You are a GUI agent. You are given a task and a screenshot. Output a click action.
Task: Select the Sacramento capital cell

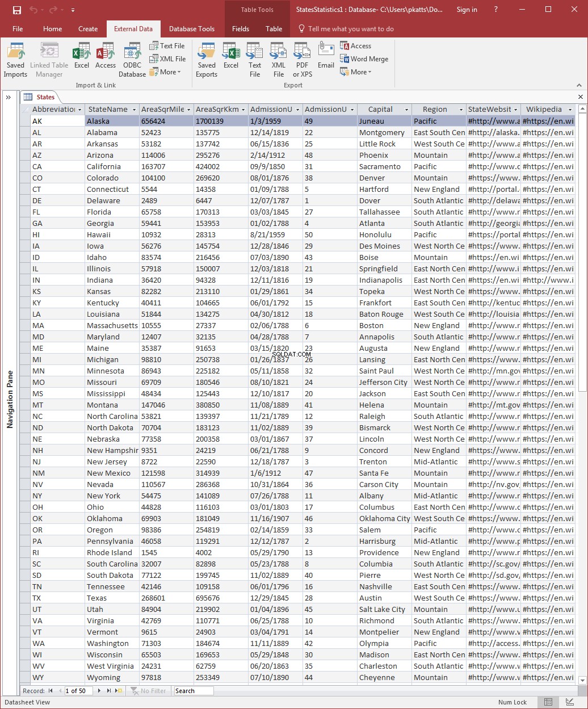(384, 166)
